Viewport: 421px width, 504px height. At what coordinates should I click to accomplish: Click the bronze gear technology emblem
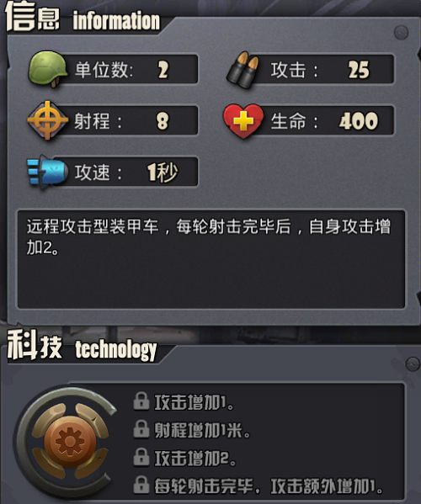(70, 441)
